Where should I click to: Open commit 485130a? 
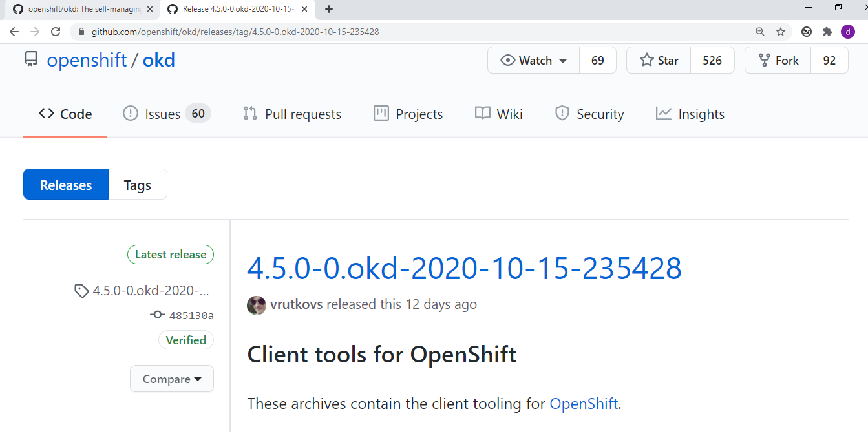[191, 316]
